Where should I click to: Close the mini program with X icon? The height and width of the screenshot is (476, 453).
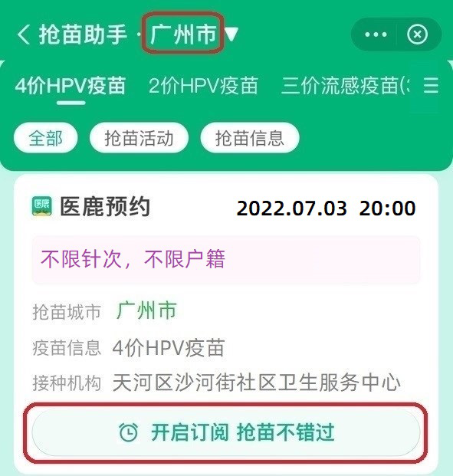pyautogui.click(x=417, y=34)
